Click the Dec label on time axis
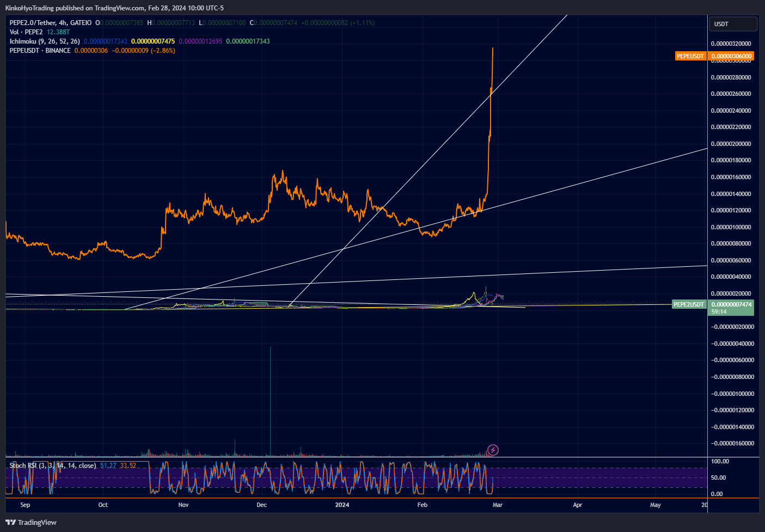 (262, 505)
